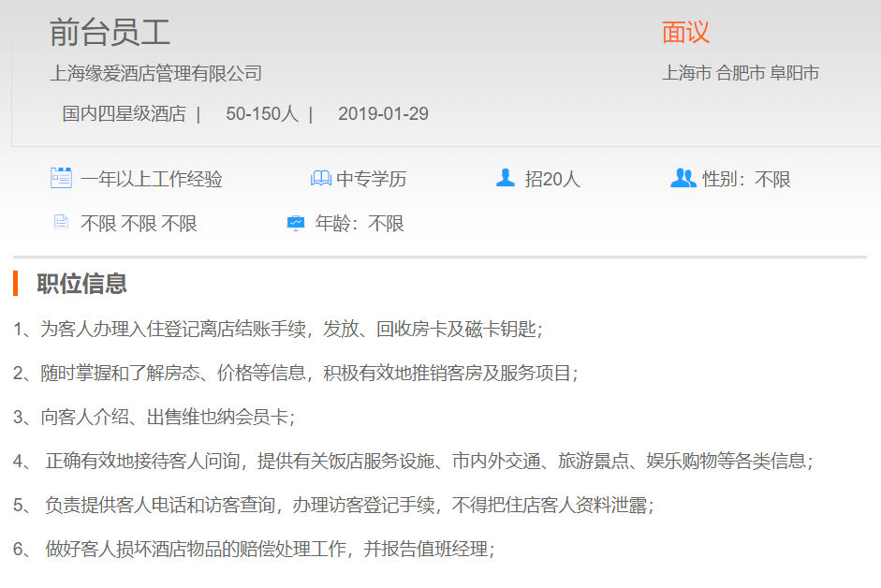The width and height of the screenshot is (881, 588).
Task: Click the salary text 面议
Action: pyautogui.click(x=685, y=33)
